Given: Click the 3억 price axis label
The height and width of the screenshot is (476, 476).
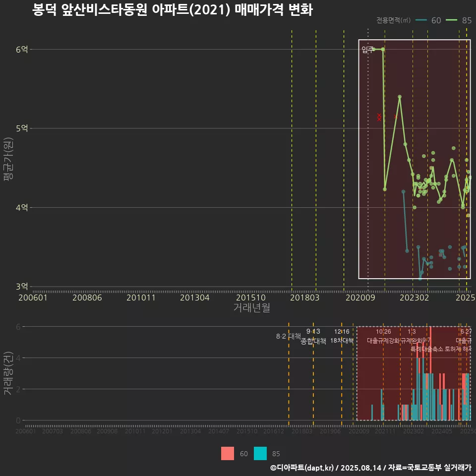Looking at the screenshot, I should 22,287.
